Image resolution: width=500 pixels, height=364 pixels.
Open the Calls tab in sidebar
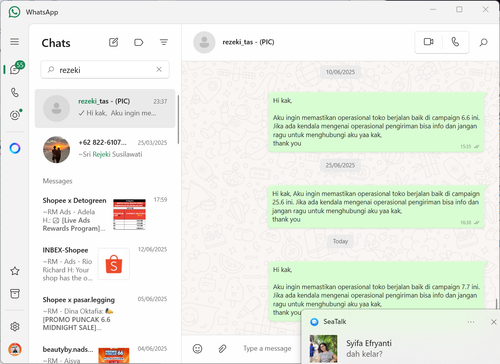(15, 92)
